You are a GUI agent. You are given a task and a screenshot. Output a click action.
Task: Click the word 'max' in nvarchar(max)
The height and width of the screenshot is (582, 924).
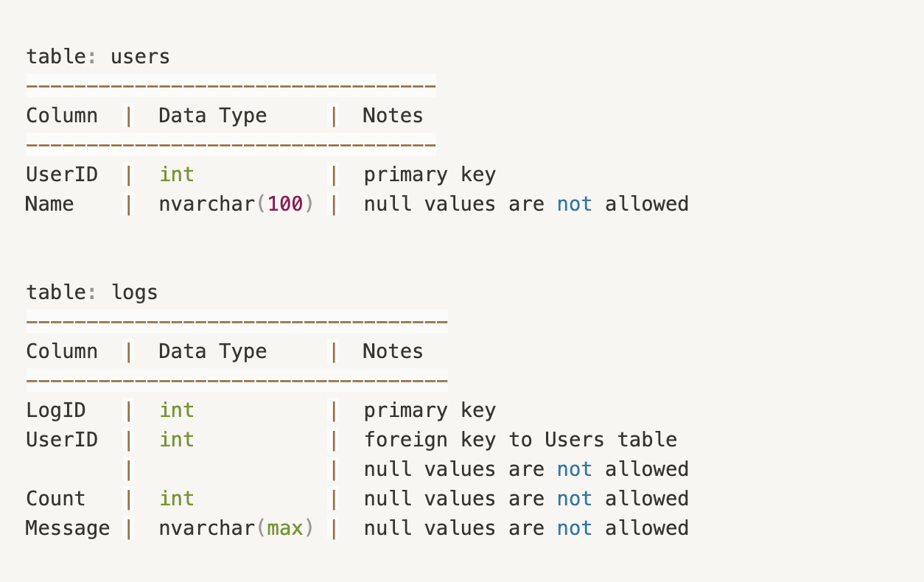285,528
